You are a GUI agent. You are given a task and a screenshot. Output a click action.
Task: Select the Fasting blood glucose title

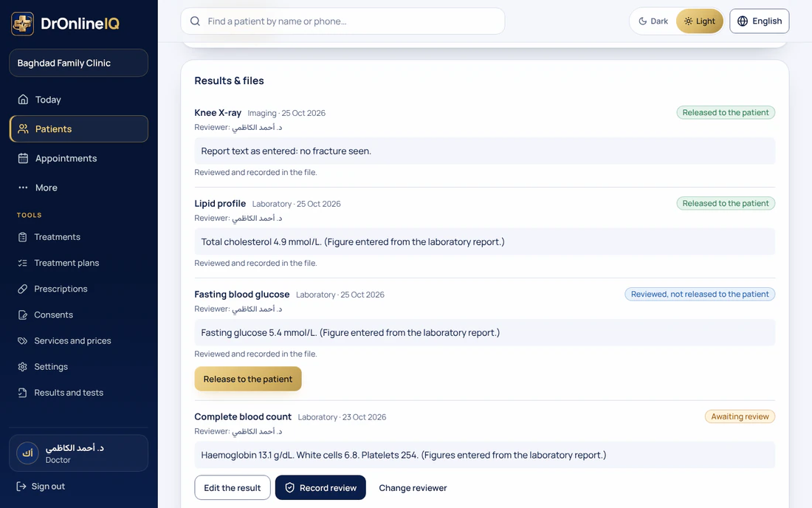242,294
